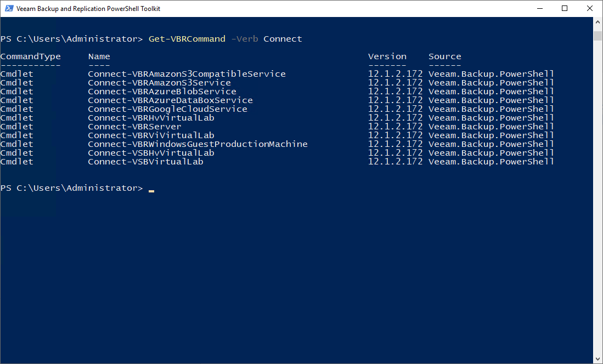The width and height of the screenshot is (603, 364).
Task: Click the PowerShell icon in title bar
Action: click(9, 8)
